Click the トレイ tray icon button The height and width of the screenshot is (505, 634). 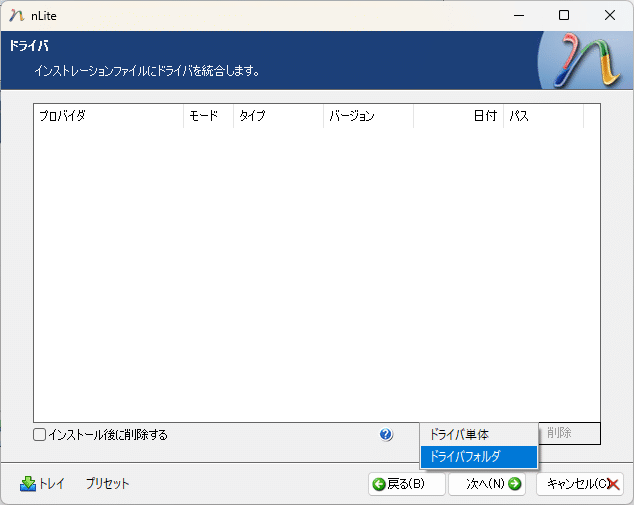42,484
